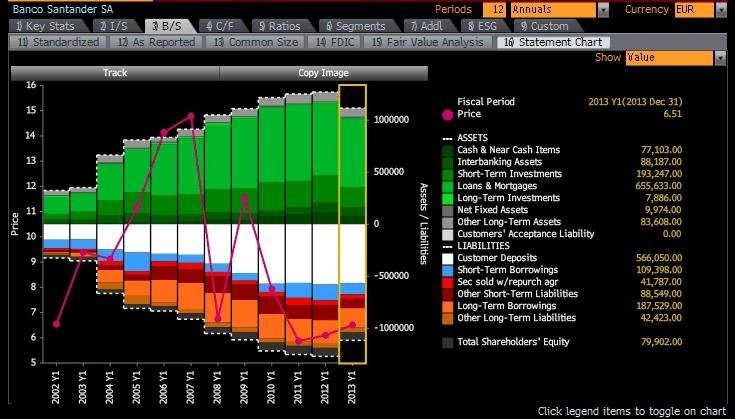The height and width of the screenshot is (419, 735).
Task: Click the Annuals combo box field
Action: 553,9
